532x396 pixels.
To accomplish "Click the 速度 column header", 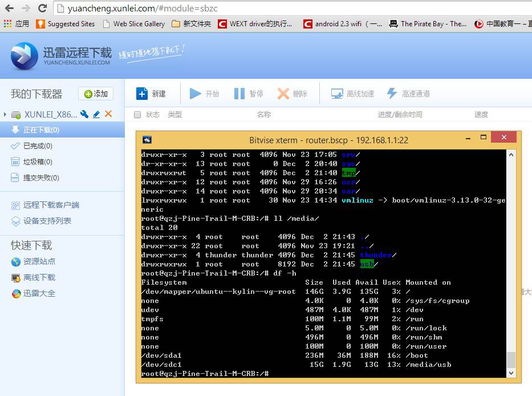I will [481, 115].
